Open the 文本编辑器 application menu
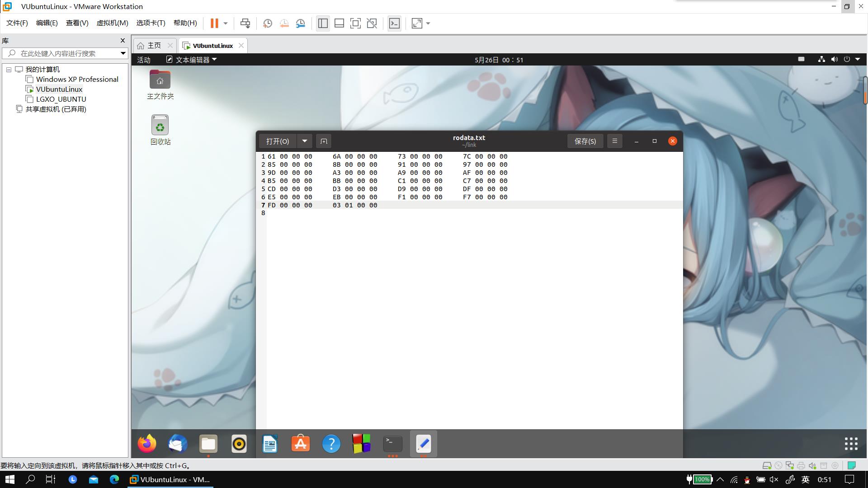 (192, 60)
